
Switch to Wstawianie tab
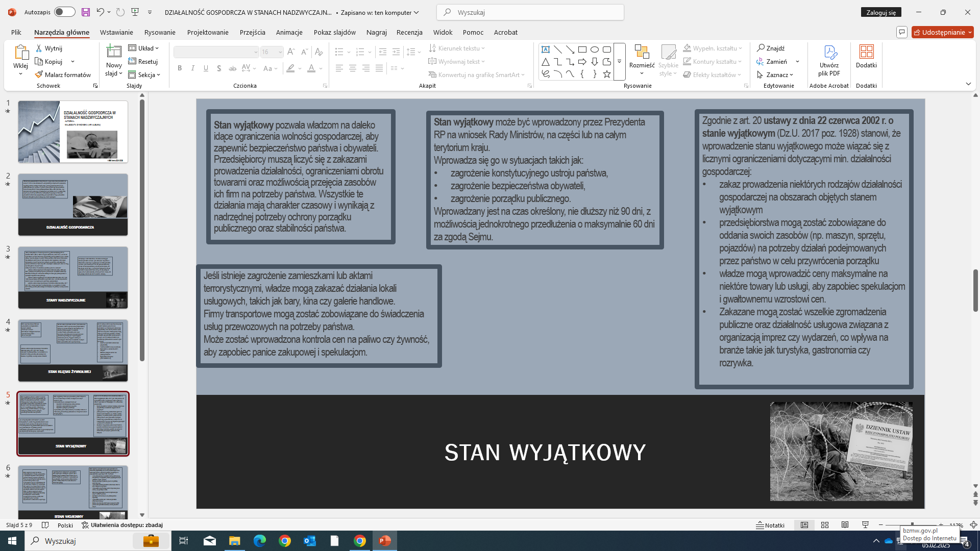pos(116,32)
